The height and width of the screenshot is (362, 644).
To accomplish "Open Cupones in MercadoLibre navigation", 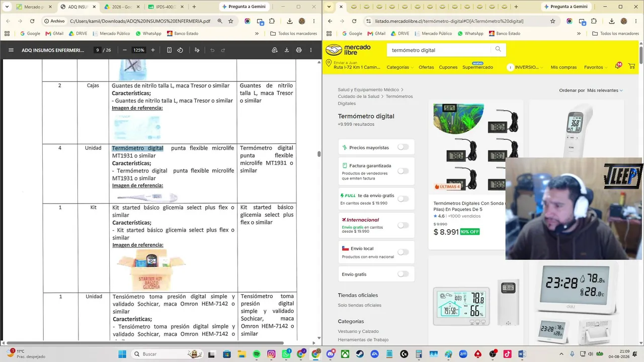I will tap(448, 67).
